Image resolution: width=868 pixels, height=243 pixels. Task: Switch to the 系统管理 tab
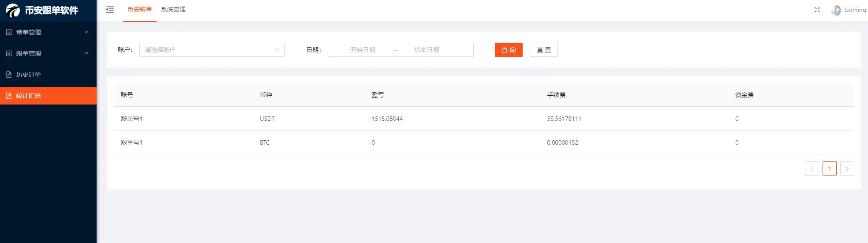173,10
